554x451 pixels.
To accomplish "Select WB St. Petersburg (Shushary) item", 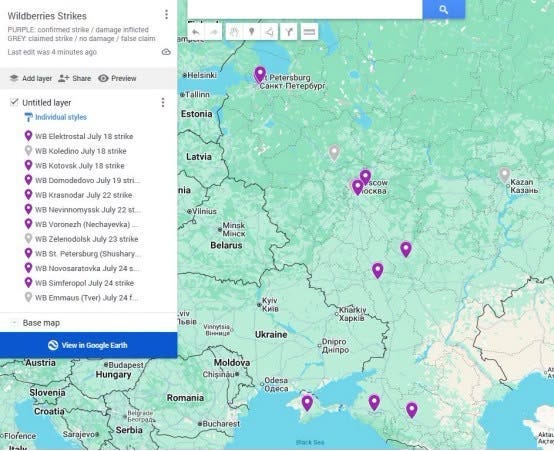I will tap(82, 254).
